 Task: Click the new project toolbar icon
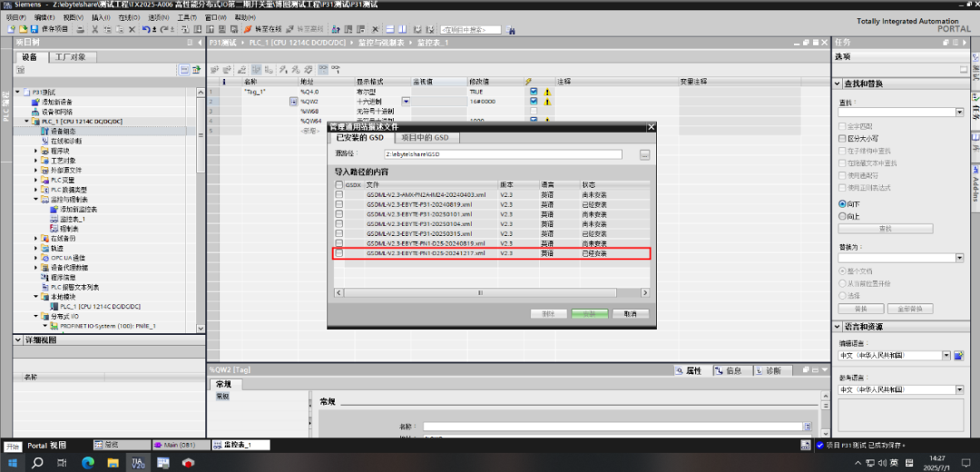12,29
